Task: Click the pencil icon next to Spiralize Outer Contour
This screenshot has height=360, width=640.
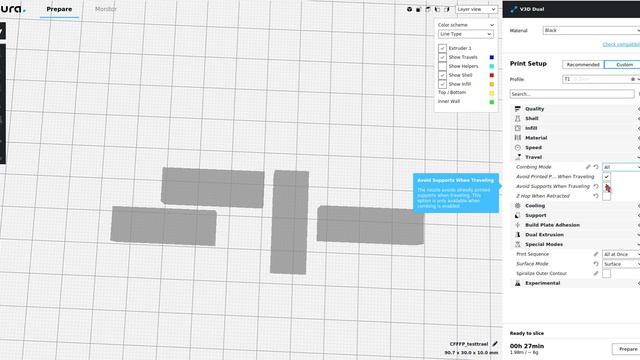Action: click(596, 273)
